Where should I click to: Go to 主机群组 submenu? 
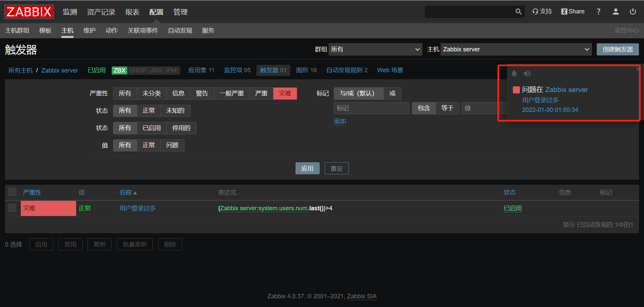coord(17,31)
